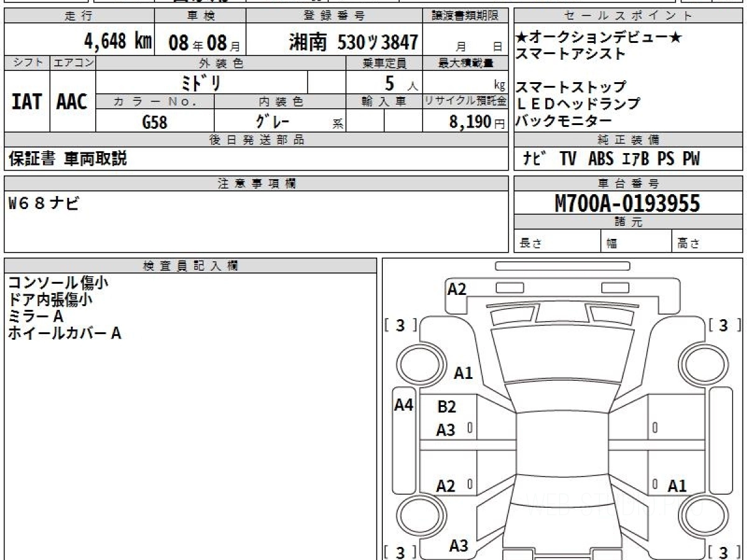This screenshot has height=560, width=747.
Task: Select the A1 mark on the hood
Action: 463,373
